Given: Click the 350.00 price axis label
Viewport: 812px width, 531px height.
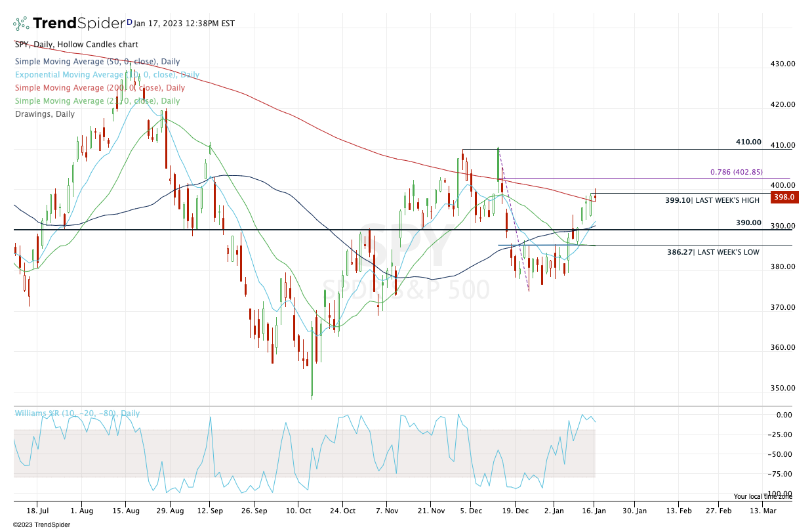Looking at the screenshot, I should tap(783, 388).
